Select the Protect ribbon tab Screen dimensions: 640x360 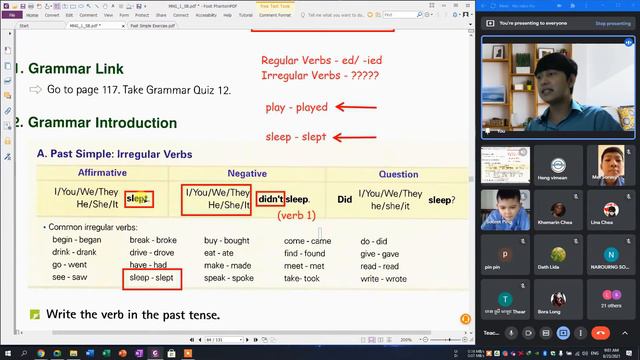coord(142,15)
